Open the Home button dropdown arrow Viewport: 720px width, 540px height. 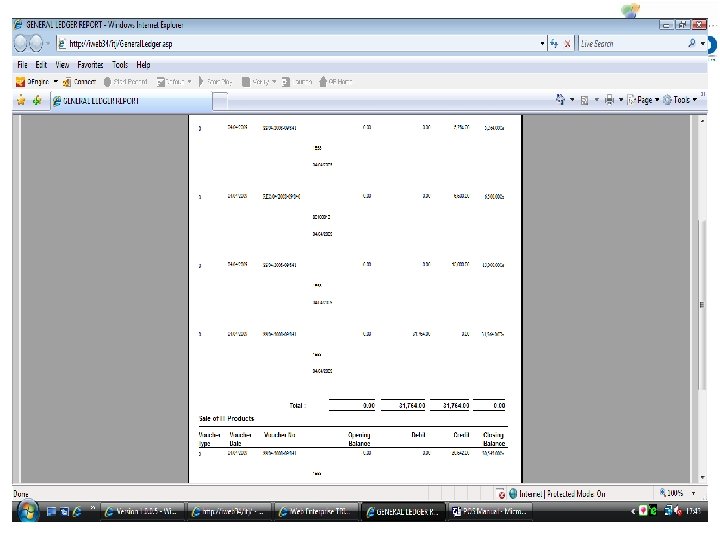572,100
